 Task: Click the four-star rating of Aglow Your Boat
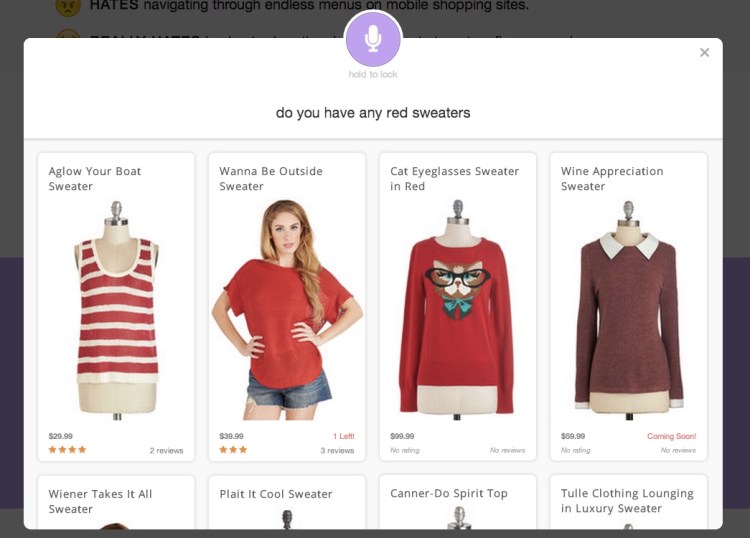pyautogui.click(x=67, y=450)
